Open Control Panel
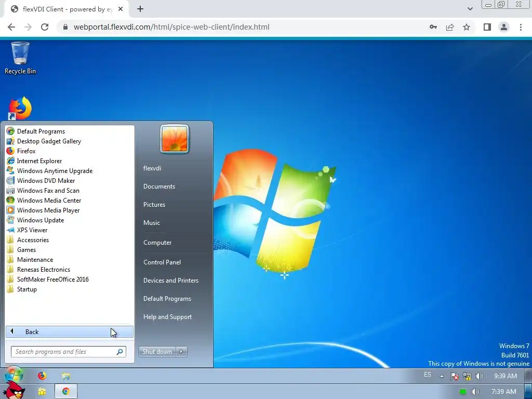This screenshot has height=399, width=532. click(x=162, y=262)
